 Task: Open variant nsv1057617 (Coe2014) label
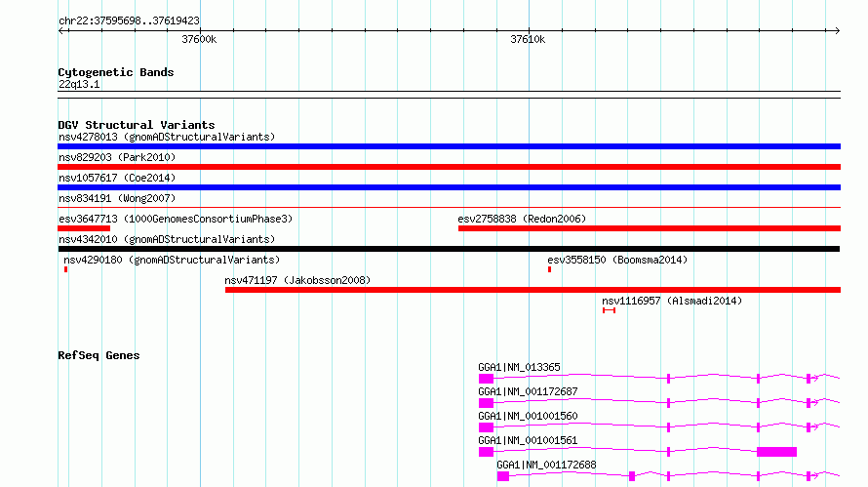pyautogui.click(x=117, y=178)
